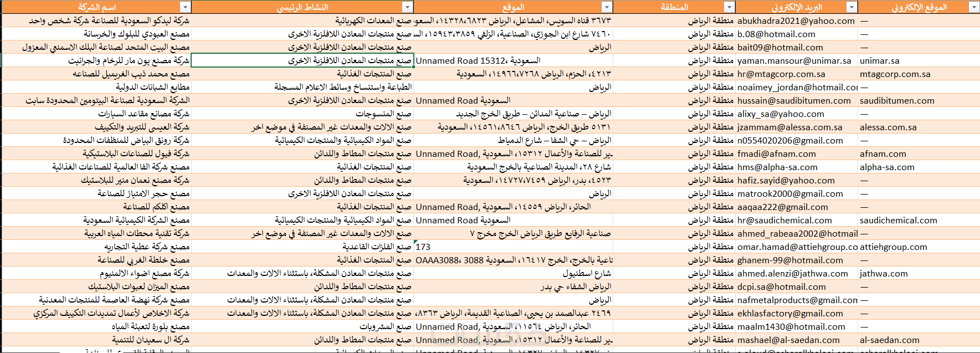The width and height of the screenshot is (980, 353).
Task: Click location cell الرياض الشفاء حي بدر
Action: pos(514,287)
